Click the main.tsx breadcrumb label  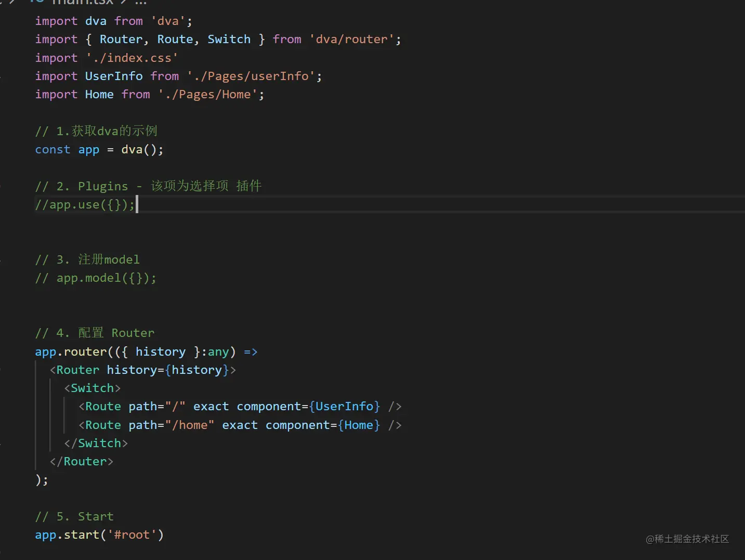(83, 3)
